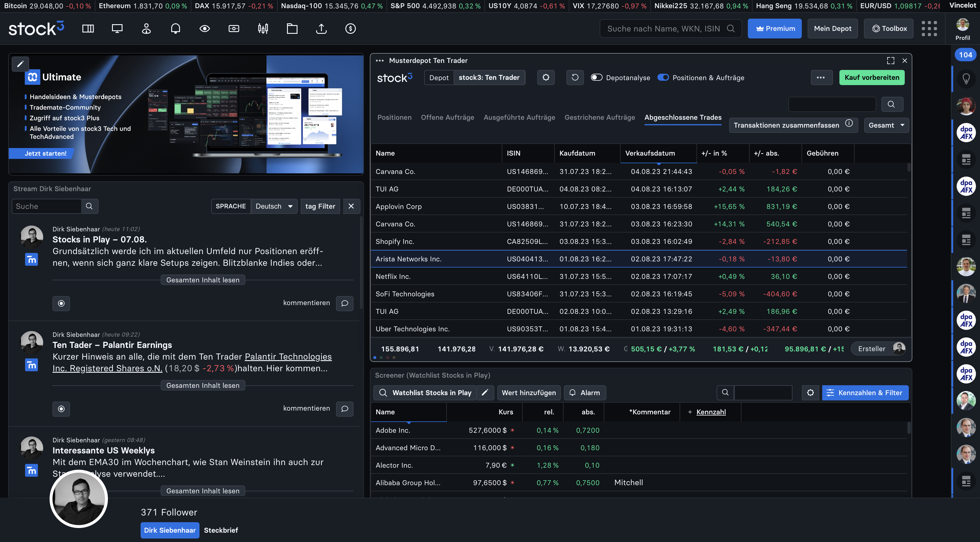
Task: Click trades table vertical scrollbar
Action: click(x=909, y=167)
